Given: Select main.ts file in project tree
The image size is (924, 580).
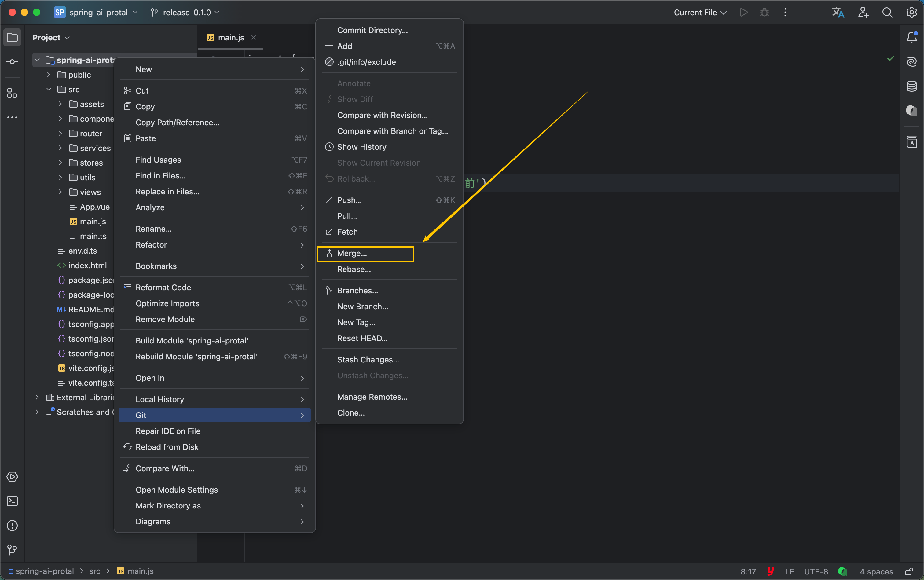Looking at the screenshot, I should coord(93,236).
